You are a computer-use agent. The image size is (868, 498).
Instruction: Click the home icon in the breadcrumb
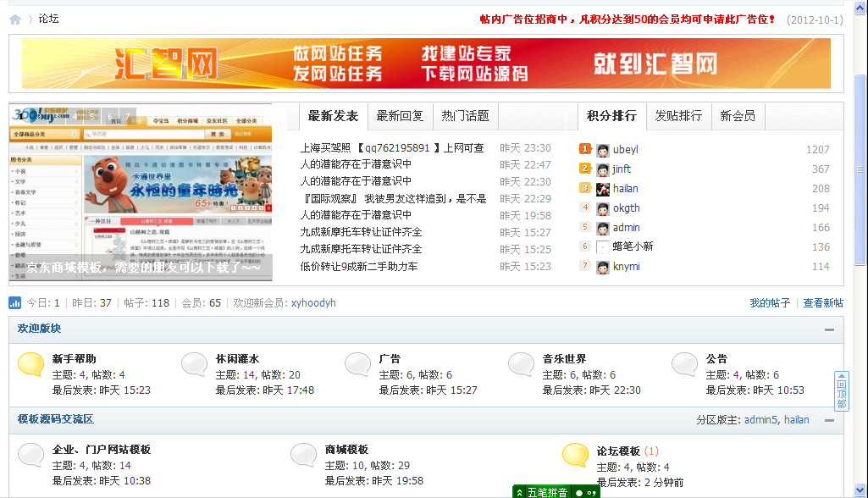point(15,19)
